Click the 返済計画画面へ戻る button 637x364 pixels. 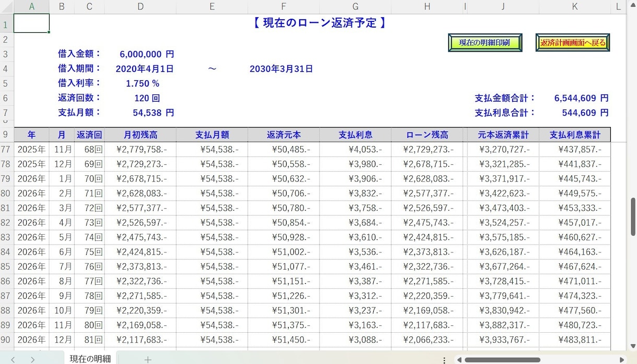coord(573,43)
